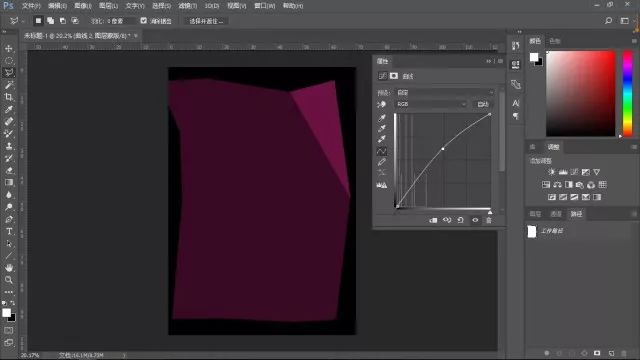Image resolution: width=640 pixels, height=360 pixels.
Task: Open the 编辑 (Edit) menu
Action: (x=57, y=6)
